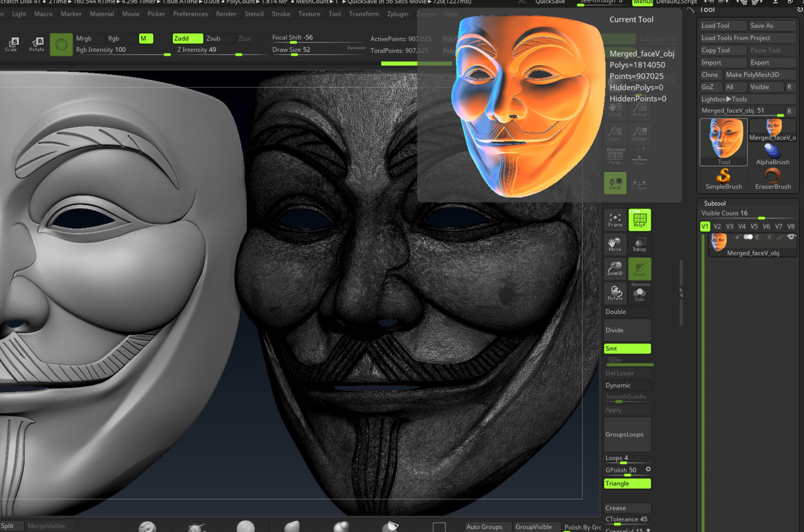
Task: Click the Rotate icon below Zoom3D
Action: pyautogui.click(x=615, y=293)
